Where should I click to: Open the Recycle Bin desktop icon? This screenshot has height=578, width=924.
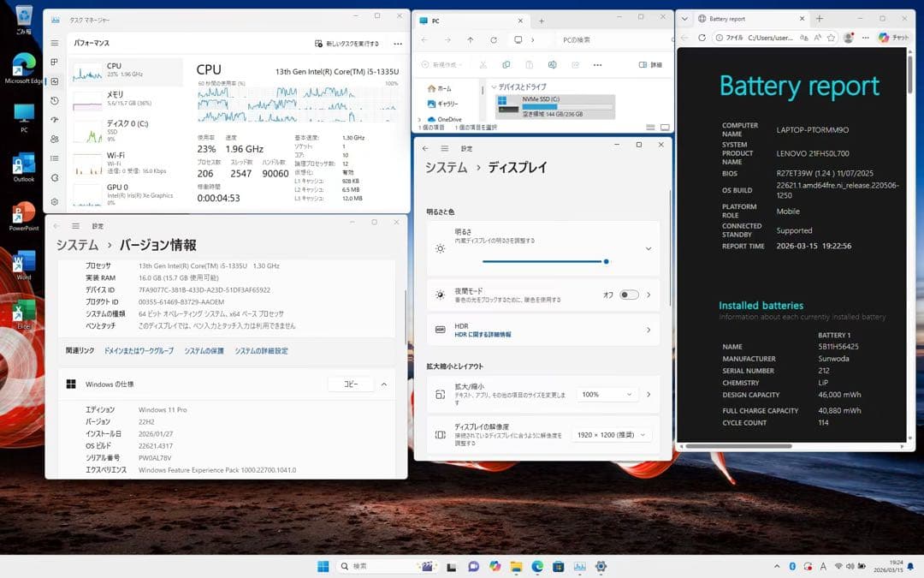pyautogui.click(x=24, y=20)
